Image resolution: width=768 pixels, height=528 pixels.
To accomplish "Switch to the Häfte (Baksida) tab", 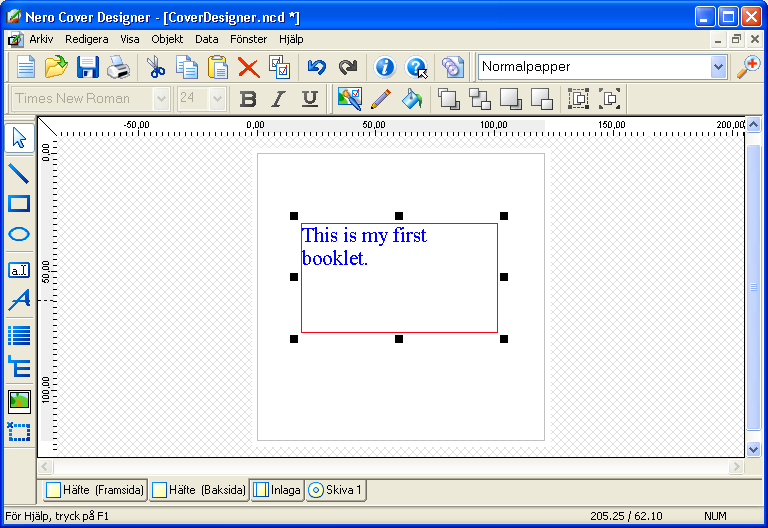I will click(199, 490).
